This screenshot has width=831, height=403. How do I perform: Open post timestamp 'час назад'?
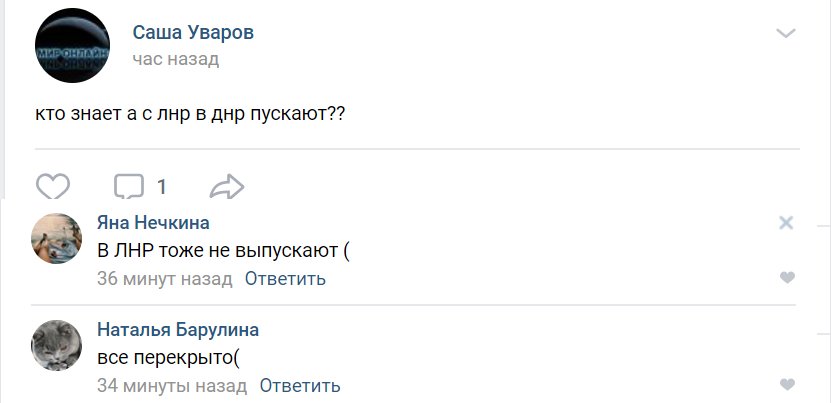click(x=175, y=59)
